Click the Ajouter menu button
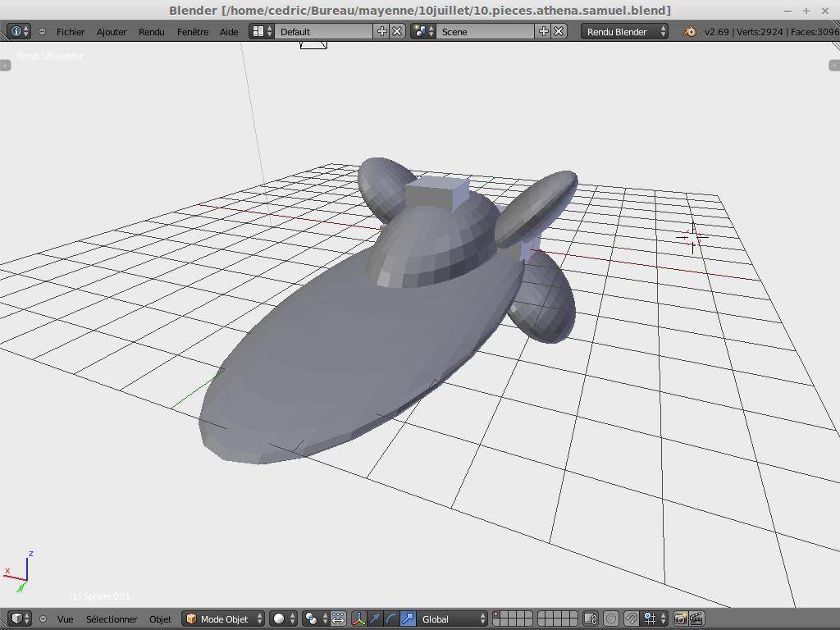Viewport: 840px width, 630px height. point(112,31)
